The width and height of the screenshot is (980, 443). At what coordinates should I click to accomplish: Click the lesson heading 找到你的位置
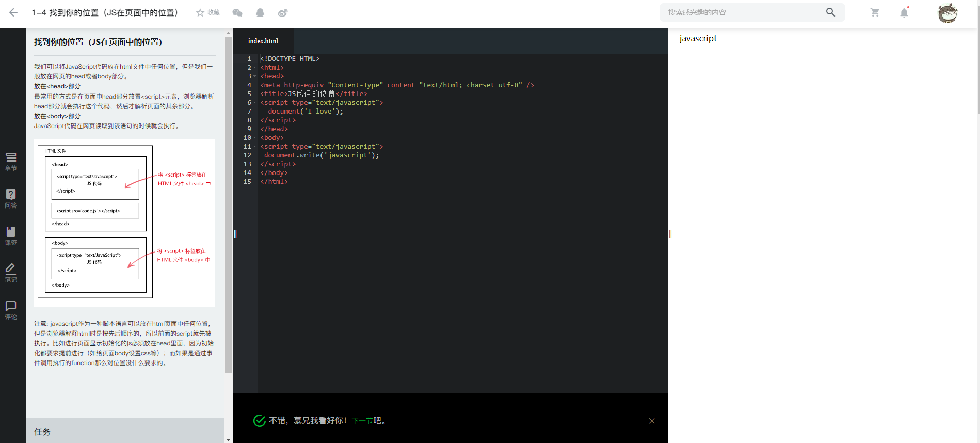coord(98,42)
